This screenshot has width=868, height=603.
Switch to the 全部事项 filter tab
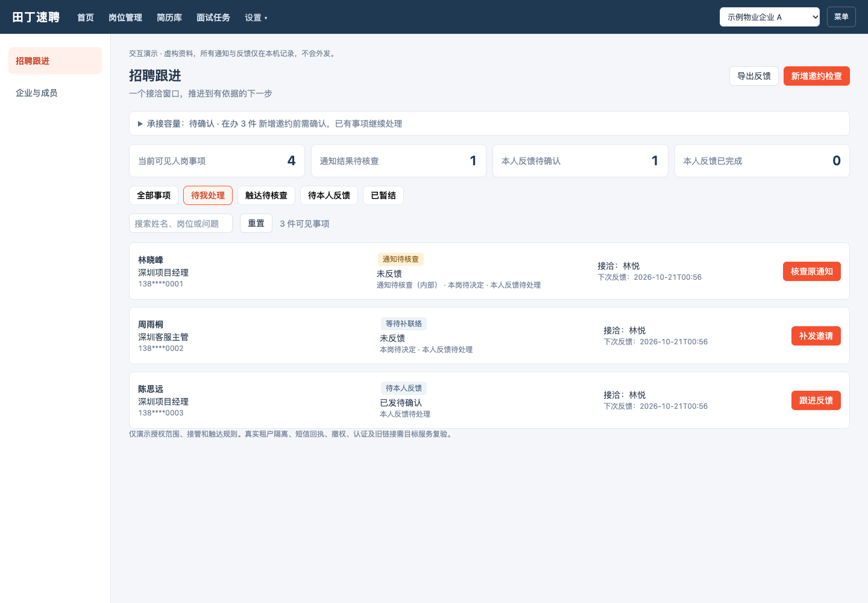point(154,195)
